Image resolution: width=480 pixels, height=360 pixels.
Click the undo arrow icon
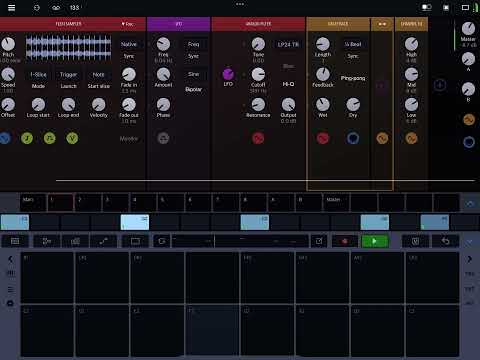[x=446, y=241]
